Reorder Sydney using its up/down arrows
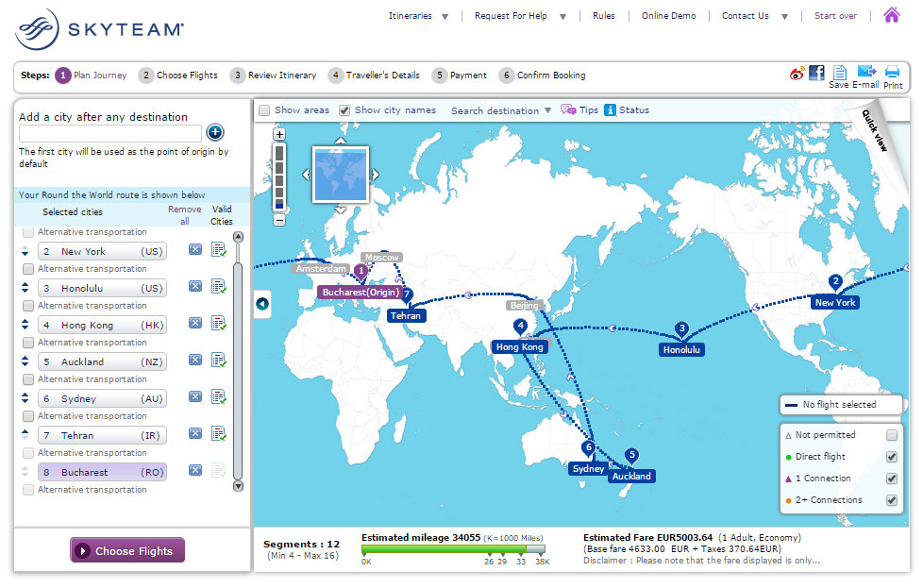Screen dimensions: 923x588 coord(25,398)
